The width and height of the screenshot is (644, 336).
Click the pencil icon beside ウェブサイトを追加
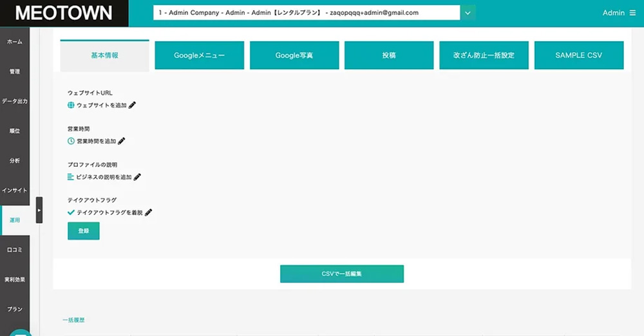tap(133, 105)
